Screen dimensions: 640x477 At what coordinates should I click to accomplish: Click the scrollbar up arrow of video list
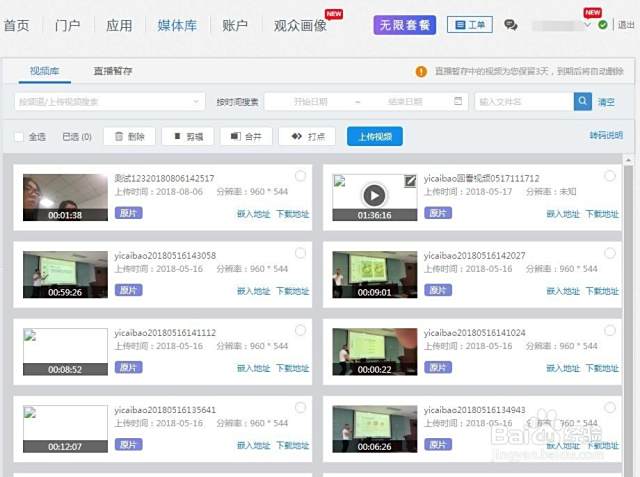pyautogui.click(x=628, y=160)
